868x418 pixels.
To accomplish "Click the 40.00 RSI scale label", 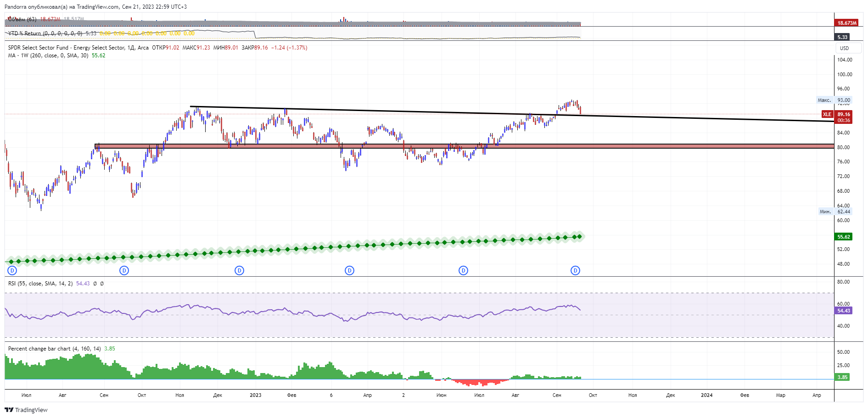I will tap(843, 326).
